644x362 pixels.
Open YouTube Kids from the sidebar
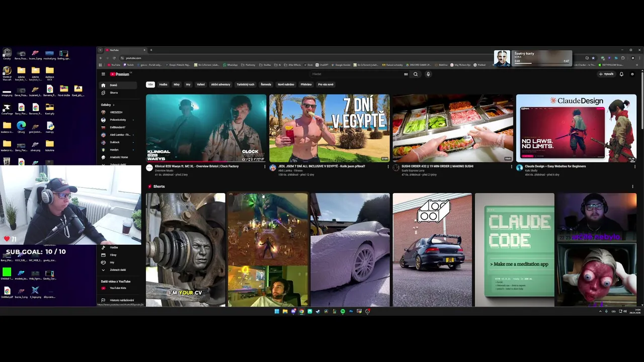click(x=118, y=288)
